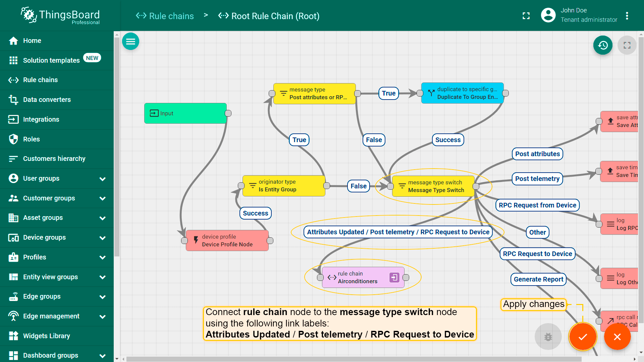Click the John Doe avatar icon
The image size is (644, 362).
[548, 15]
